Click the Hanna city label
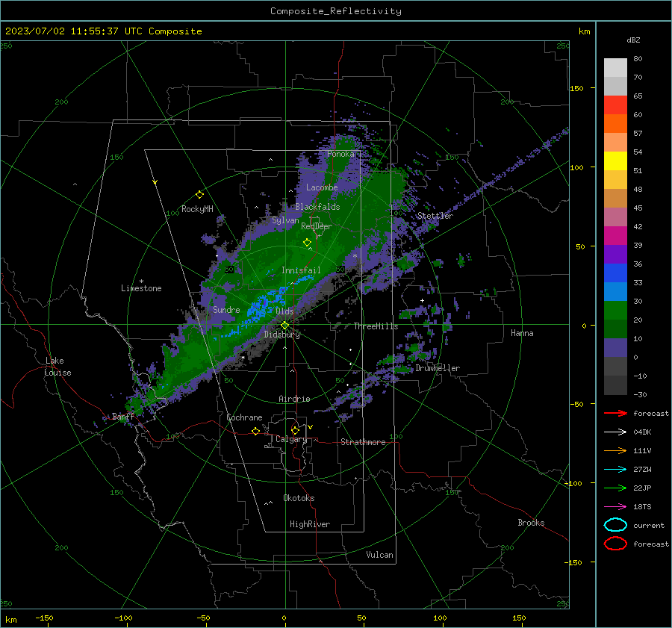 [522, 333]
